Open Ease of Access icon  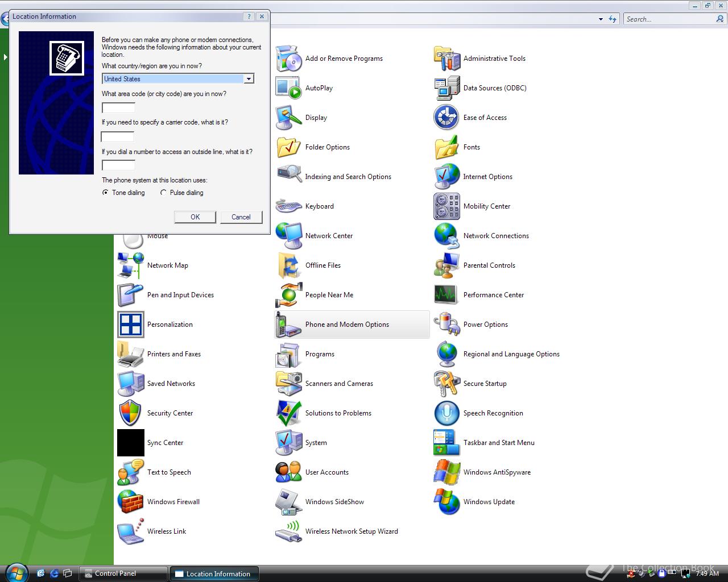point(447,118)
